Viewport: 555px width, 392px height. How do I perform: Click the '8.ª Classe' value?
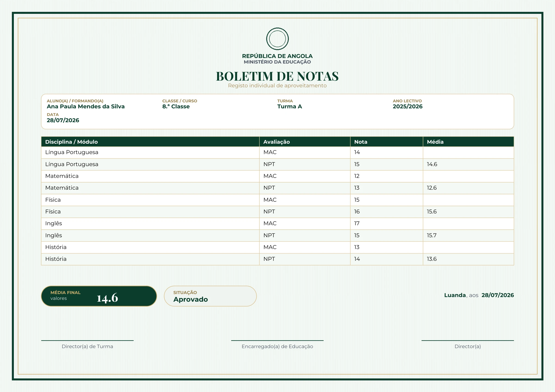coord(176,106)
